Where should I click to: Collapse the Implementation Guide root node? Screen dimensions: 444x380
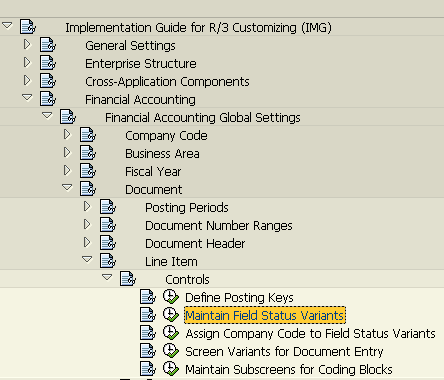click(7, 25)
